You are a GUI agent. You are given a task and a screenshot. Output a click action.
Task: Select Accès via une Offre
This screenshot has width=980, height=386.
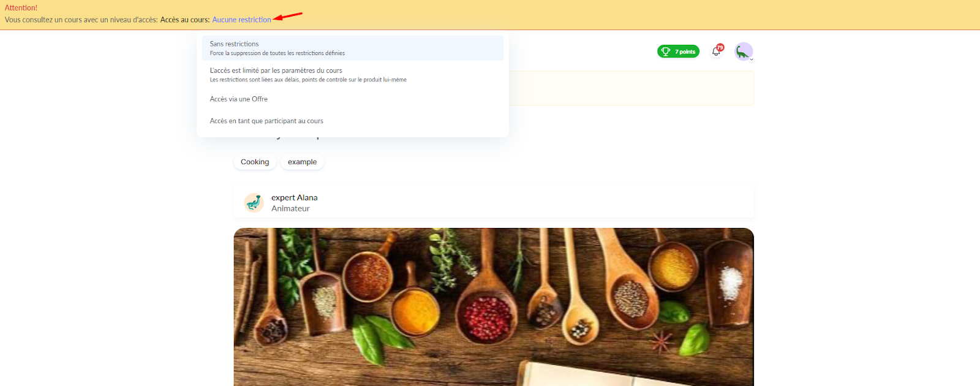tap(353, 99)
